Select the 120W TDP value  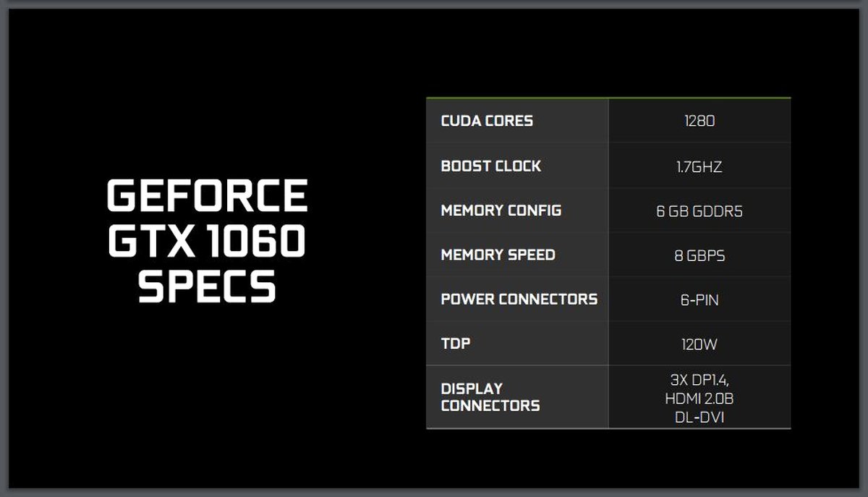(x=699, y=344)
